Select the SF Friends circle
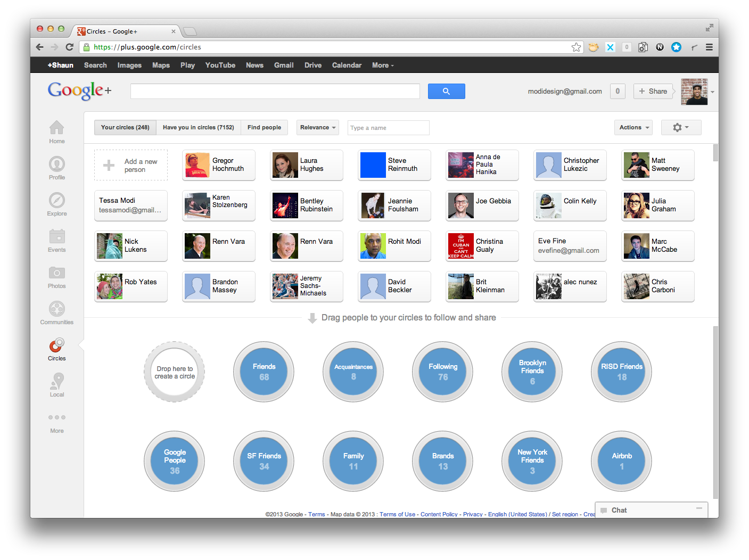The width and height of the screenshot is (749, 560). click(x=264, y=461)
